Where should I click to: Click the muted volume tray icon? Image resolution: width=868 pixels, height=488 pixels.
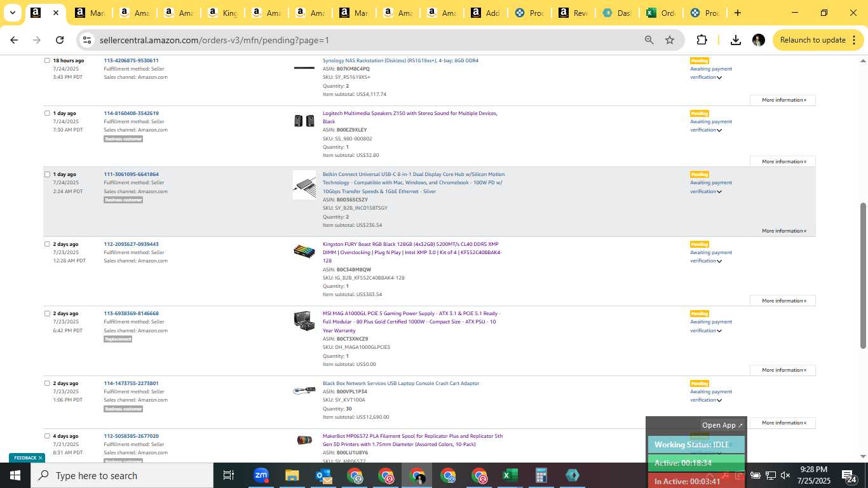point(785,475)
